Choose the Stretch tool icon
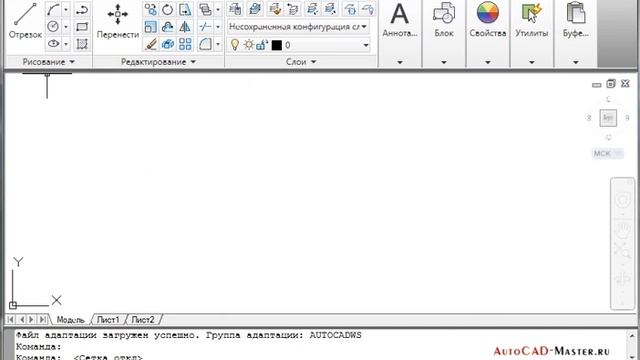Viewport: 640px width, 360px height. [185, 9]
